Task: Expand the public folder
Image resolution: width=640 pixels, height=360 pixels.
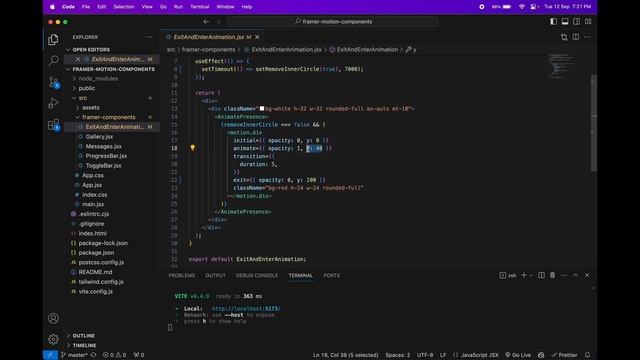Action: pos(87,88)
